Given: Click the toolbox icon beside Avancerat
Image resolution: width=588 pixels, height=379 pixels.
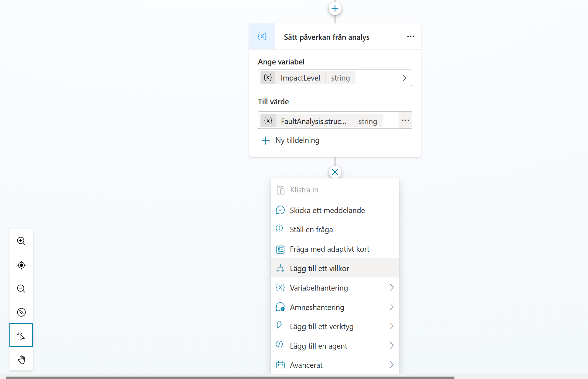Looking at the screenshot, I should 280,365.
